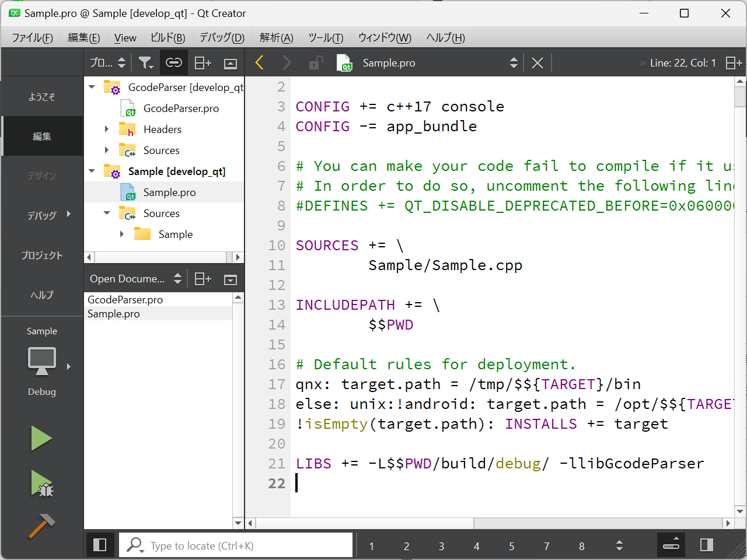Open debug mode submenu arrow
The height and width of the screenshot is (560, 747).
point(69,214)
